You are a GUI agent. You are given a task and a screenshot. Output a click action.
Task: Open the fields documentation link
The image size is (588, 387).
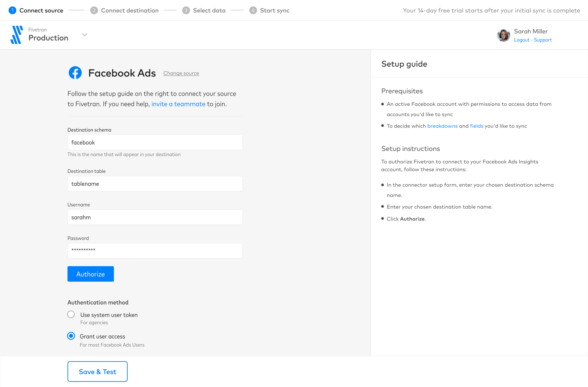(477, 126)
